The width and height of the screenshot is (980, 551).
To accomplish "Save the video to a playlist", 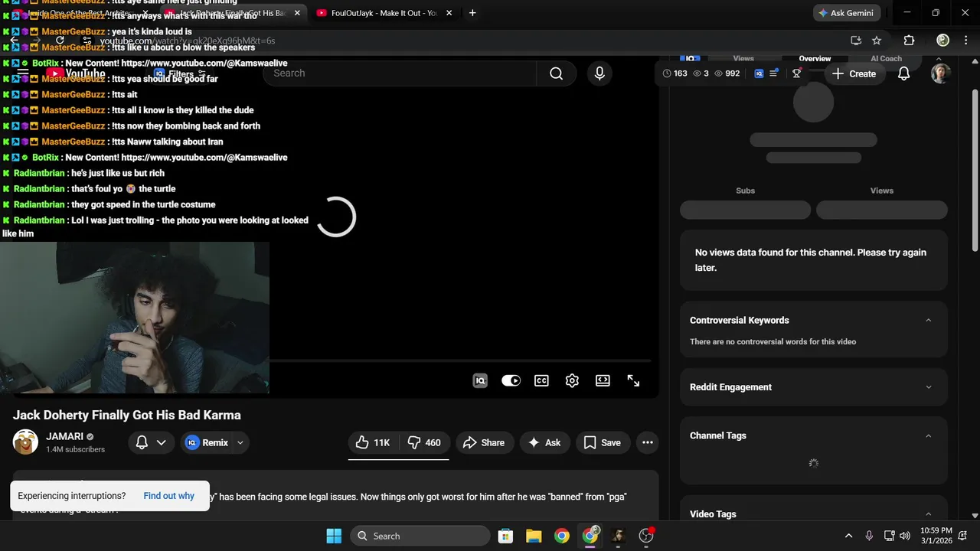I will click(603, 442).
